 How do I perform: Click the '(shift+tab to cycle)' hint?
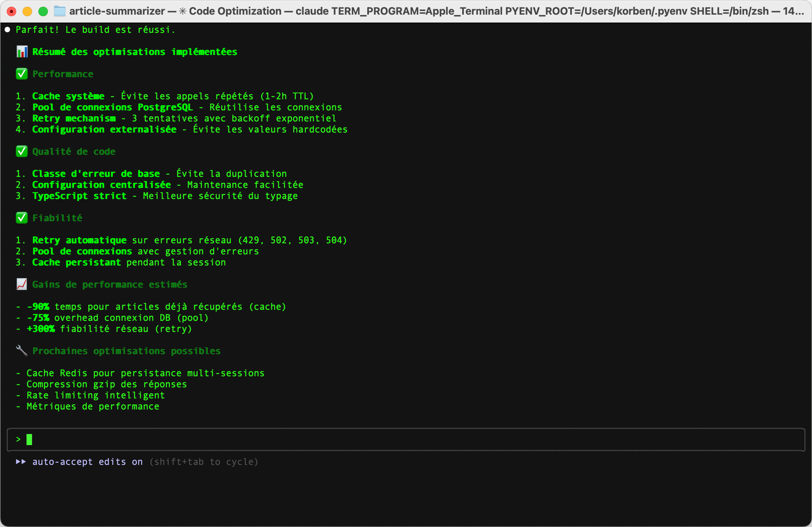pos(204,462)
